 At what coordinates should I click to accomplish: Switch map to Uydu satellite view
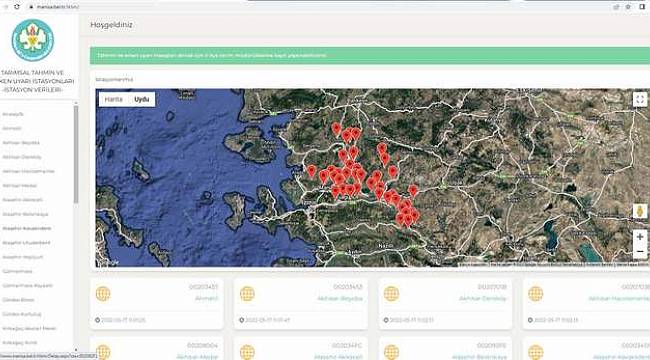(141, 100)
